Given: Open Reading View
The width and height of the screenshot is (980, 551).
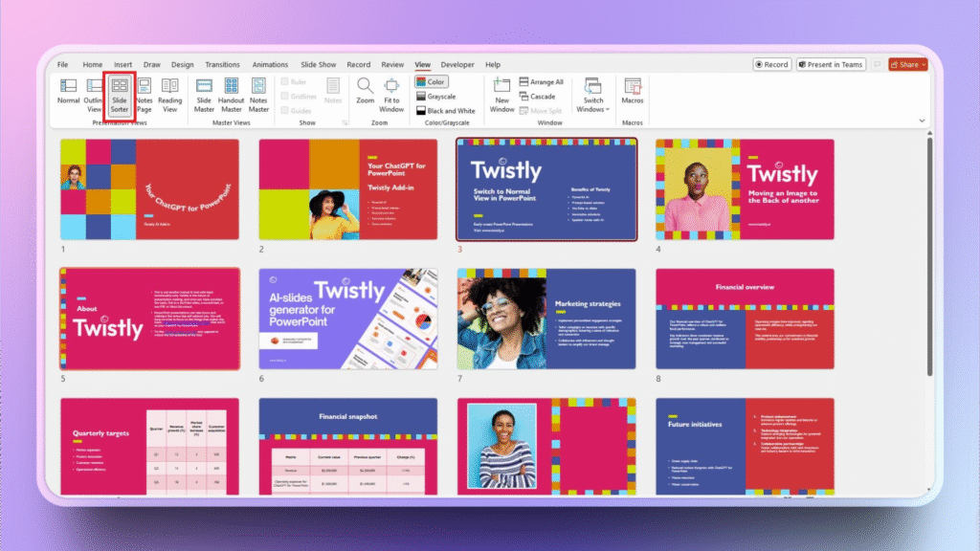Looking at the screenshot, I should coord(169,91).
